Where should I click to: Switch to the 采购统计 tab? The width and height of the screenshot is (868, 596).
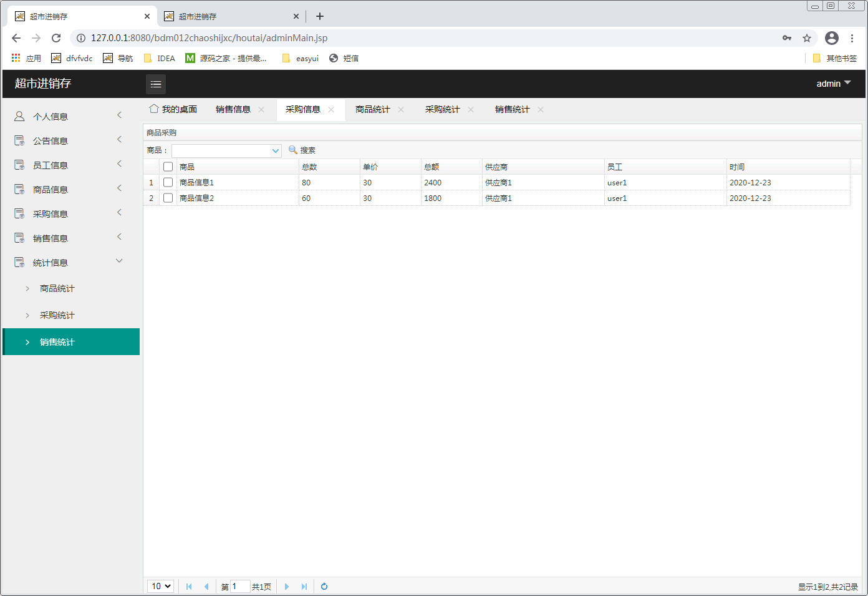(x=443, y=109)
